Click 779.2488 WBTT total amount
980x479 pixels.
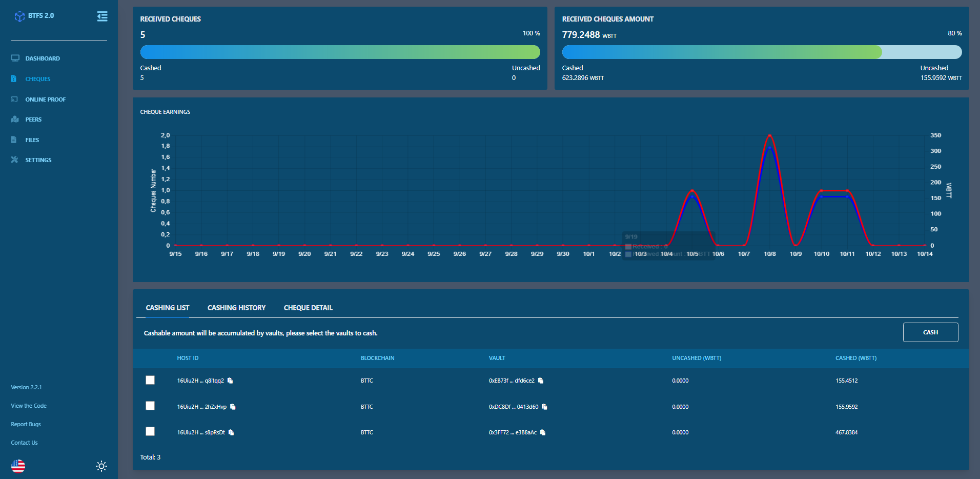[589, 35]
